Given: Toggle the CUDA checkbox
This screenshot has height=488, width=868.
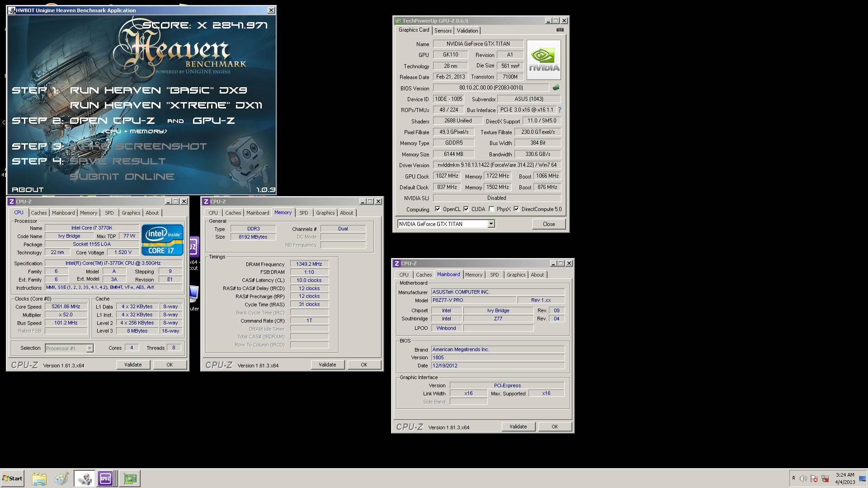Looking at the screenshot, I should (x=466, y=209).
